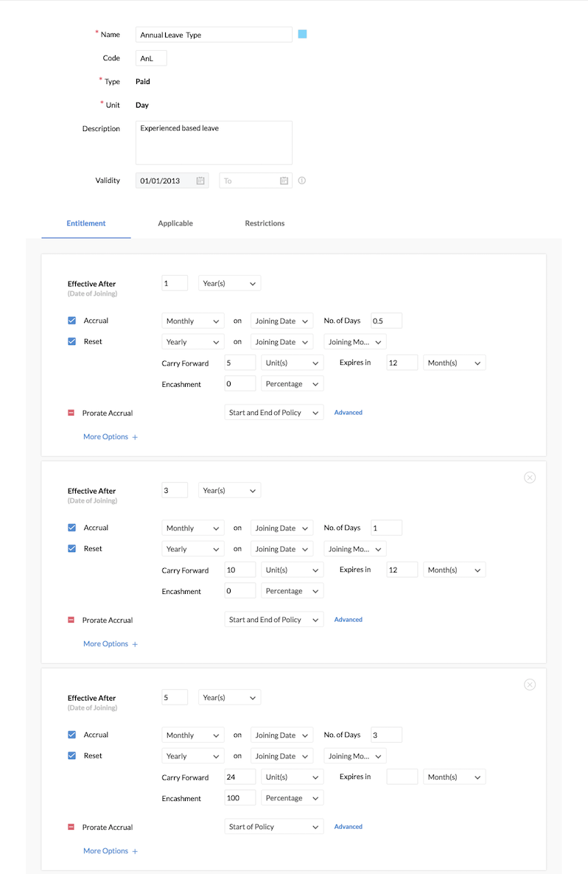Expand the Start of Policy prorate dropdown

[x=273, y=827]
